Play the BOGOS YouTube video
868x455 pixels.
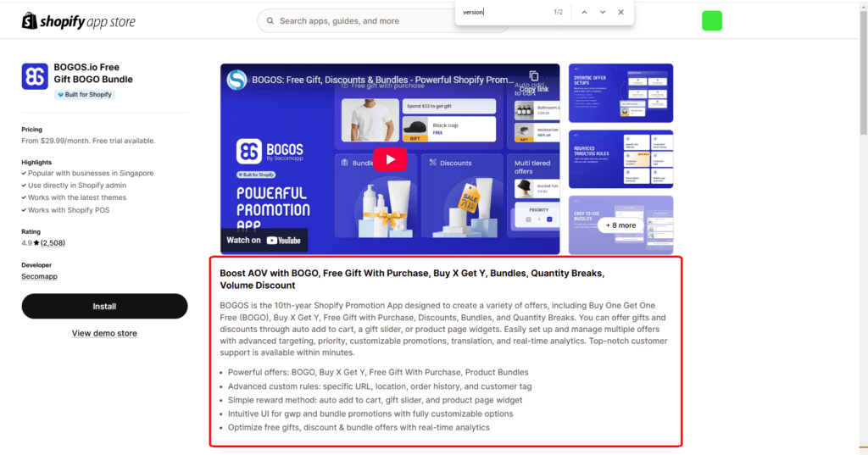(390, 159)
